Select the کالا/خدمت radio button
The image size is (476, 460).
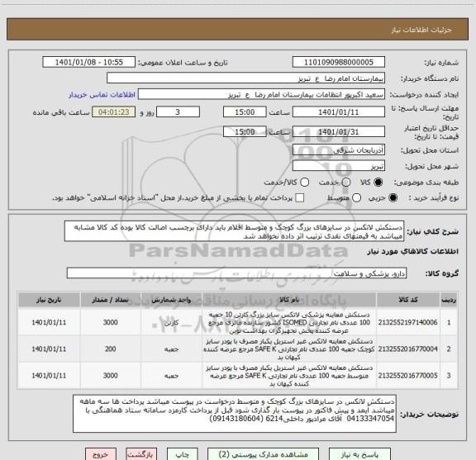pyautogui.click(x=304, y=183)
